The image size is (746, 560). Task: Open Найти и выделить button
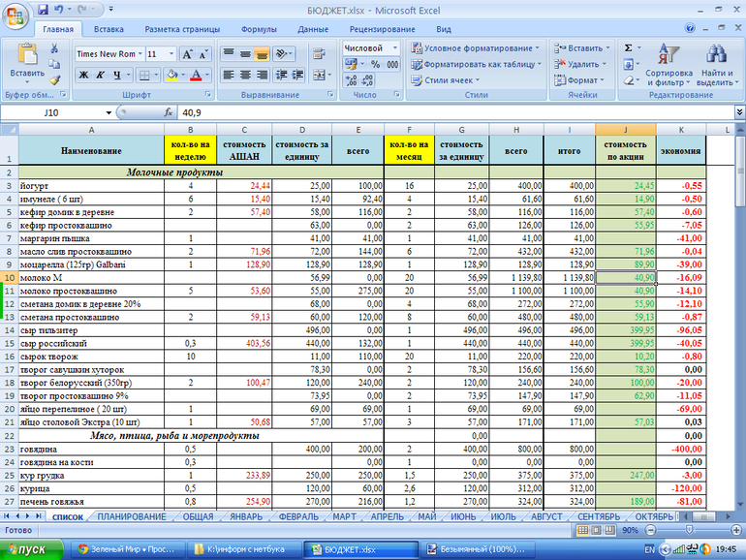[x=717, y=65]
